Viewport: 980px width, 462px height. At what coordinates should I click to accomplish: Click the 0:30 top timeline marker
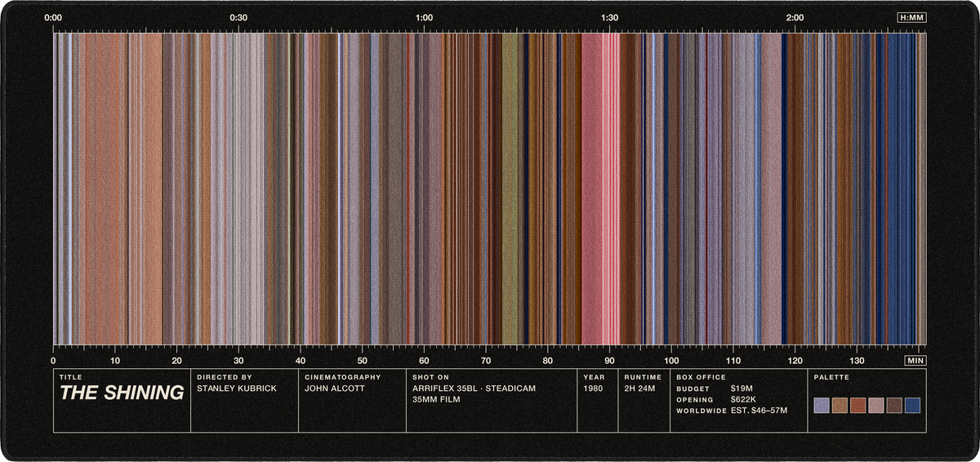coord(238,17)
